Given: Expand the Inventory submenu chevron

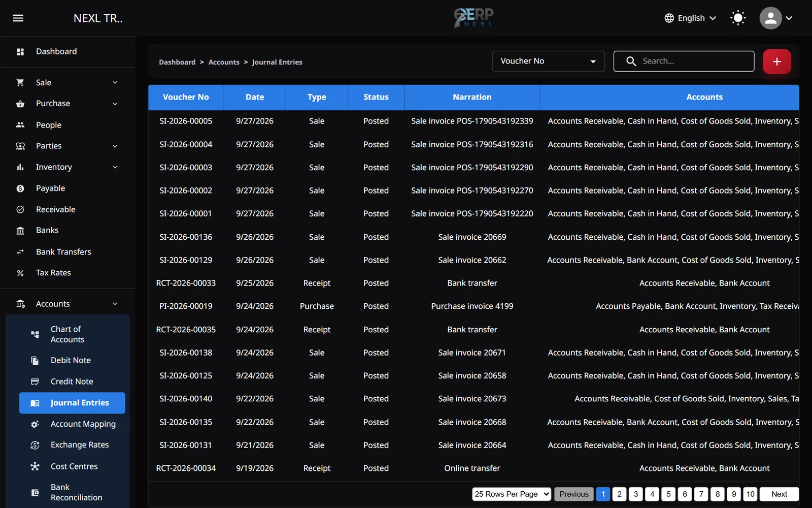Looking at the screenshot, I should click(x=115, y=167).
